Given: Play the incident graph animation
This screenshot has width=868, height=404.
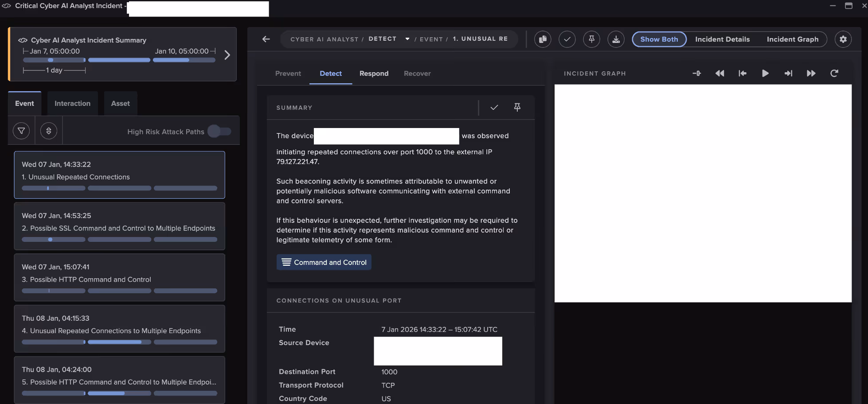Looking at the screenshot, I should (x=765, y=73).
